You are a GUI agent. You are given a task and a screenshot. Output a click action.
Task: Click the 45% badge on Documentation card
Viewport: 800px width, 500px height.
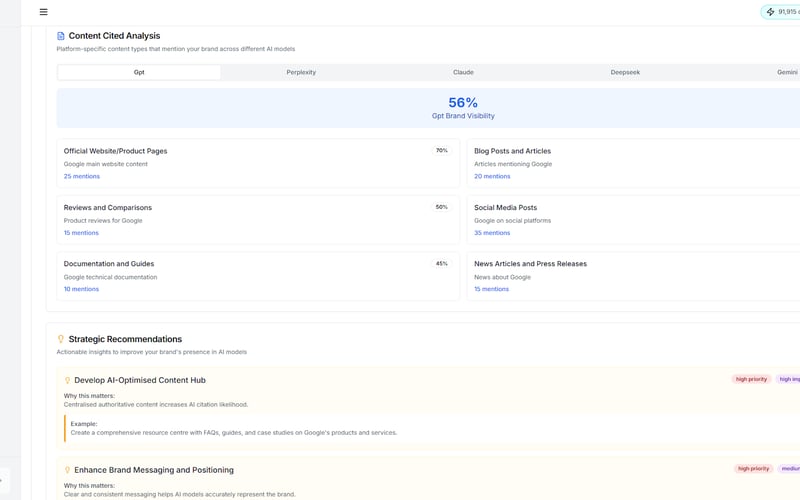coord(442,264)
